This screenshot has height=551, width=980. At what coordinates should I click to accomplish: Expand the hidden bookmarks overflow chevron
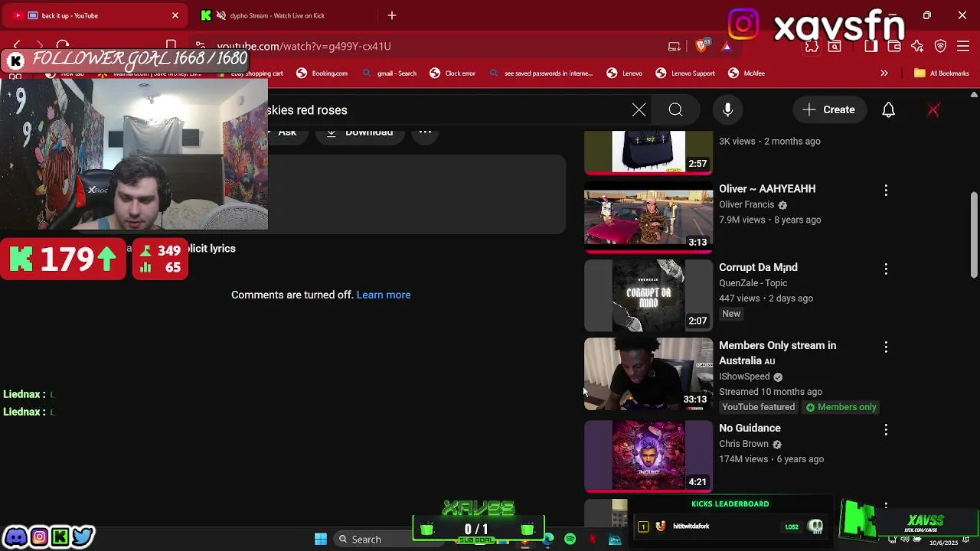(x=884, y=73)
